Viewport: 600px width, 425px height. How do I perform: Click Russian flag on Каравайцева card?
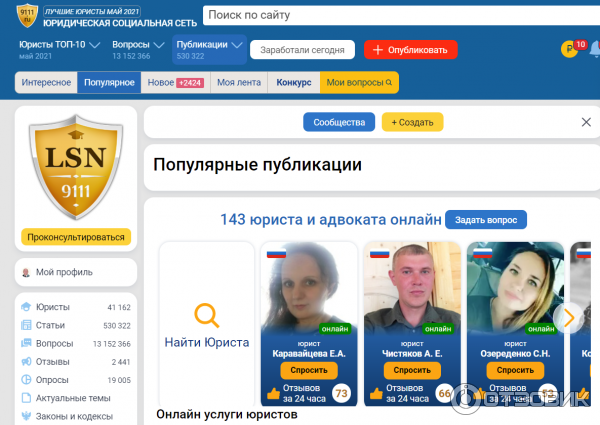[x=276, y=253]
